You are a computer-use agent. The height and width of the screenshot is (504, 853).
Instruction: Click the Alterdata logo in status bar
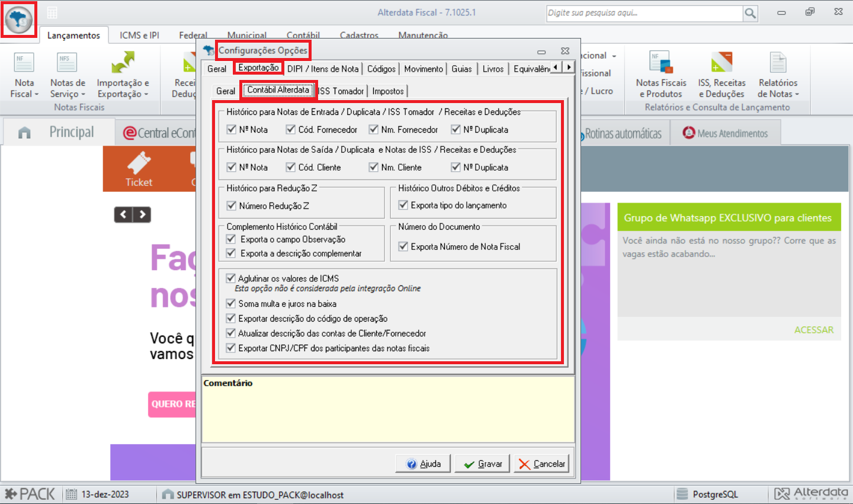pyautogui.click(x=811, y=493)
